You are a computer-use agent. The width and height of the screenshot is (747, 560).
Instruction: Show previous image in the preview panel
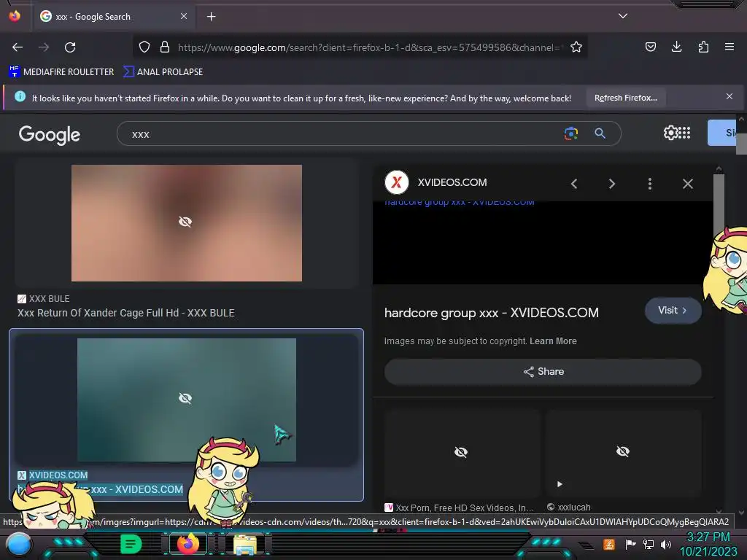coord(574,184)
